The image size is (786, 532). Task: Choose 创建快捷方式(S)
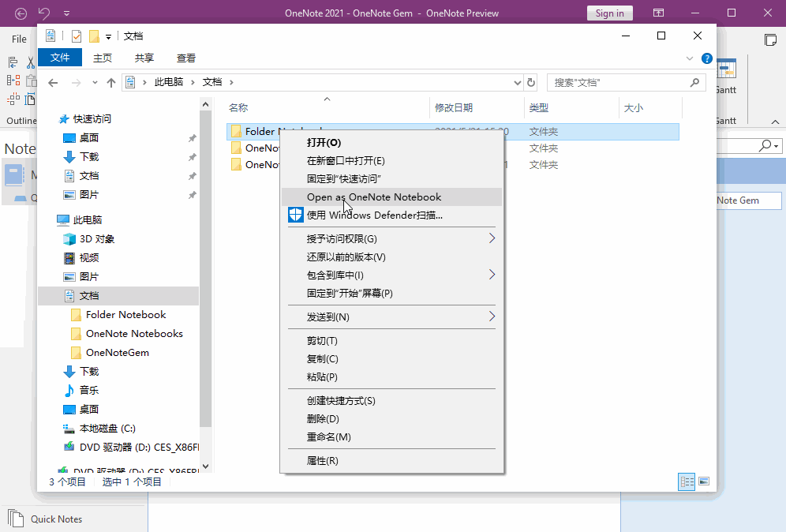[392, 401]
